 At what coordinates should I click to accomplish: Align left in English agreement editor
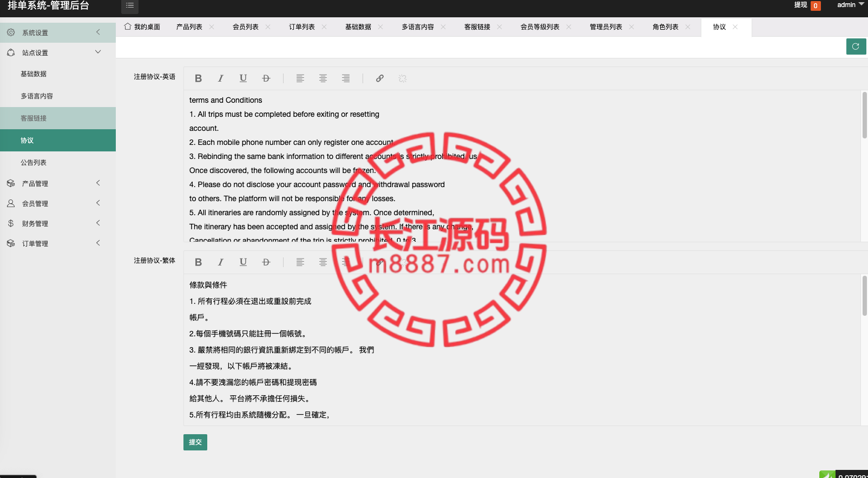point(300,78)
